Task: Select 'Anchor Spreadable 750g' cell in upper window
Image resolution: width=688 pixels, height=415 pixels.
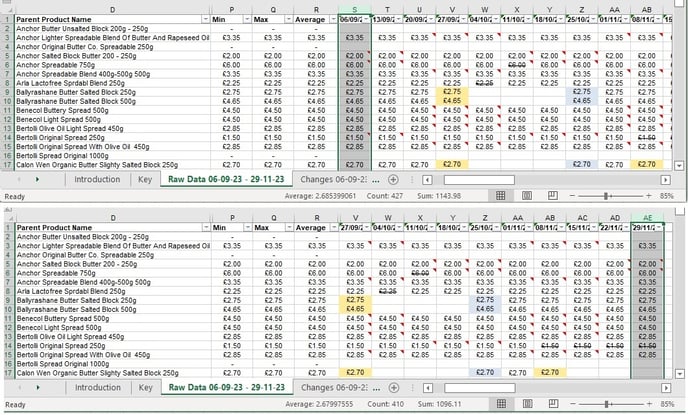Action: coord(112,65)
